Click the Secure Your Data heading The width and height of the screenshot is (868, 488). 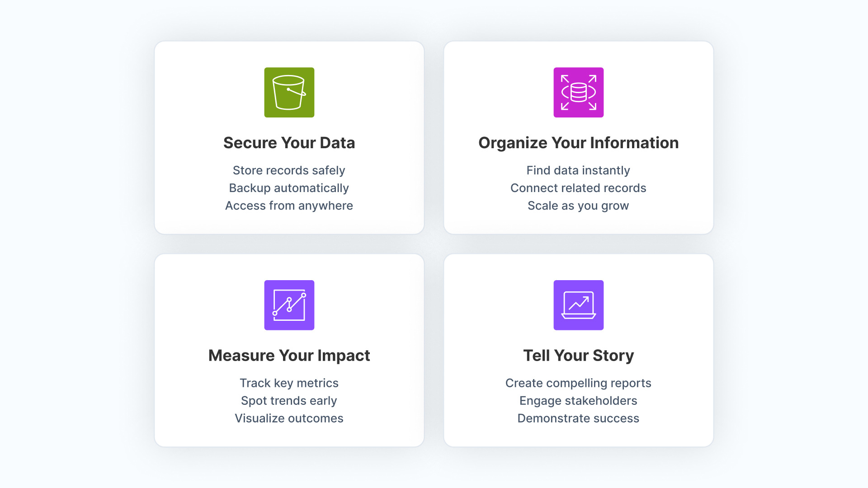(289, 142)
